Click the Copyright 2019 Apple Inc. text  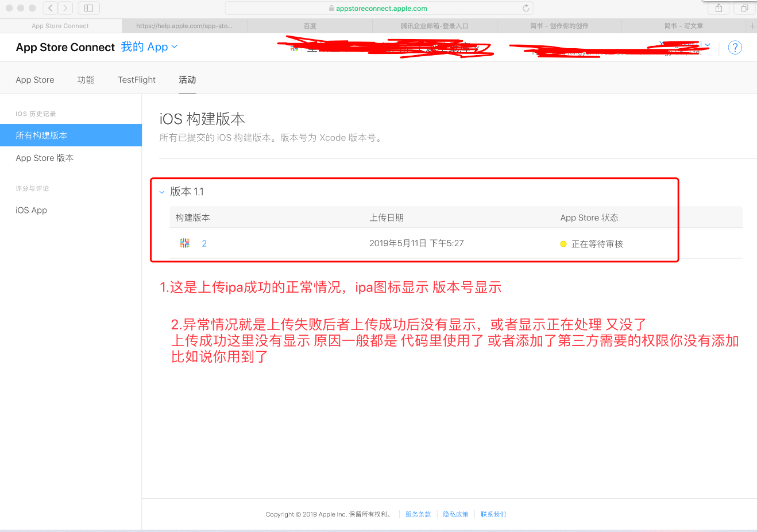330,514
